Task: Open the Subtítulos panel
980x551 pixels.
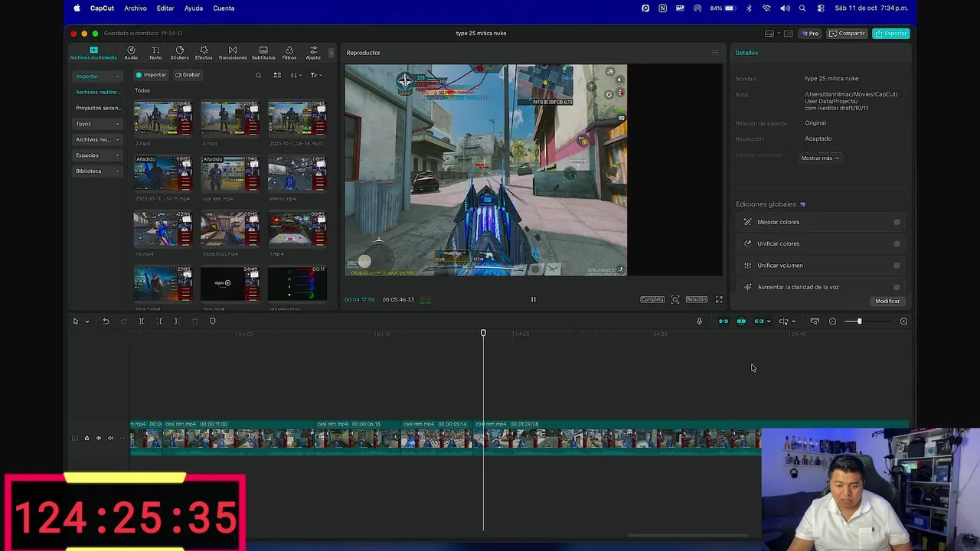Action: pos(263,53)
